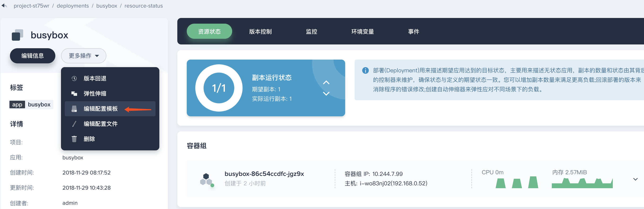Click the 期望副本: 1 text
The image size is (644, 209).
coord(266,89)
